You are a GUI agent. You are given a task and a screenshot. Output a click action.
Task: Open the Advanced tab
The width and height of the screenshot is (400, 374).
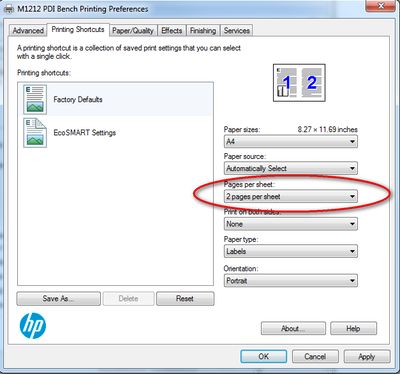click(28, 31)
